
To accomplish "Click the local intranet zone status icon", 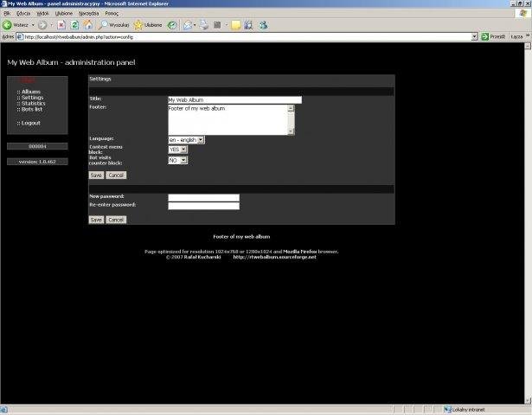I will coord(448,410).
